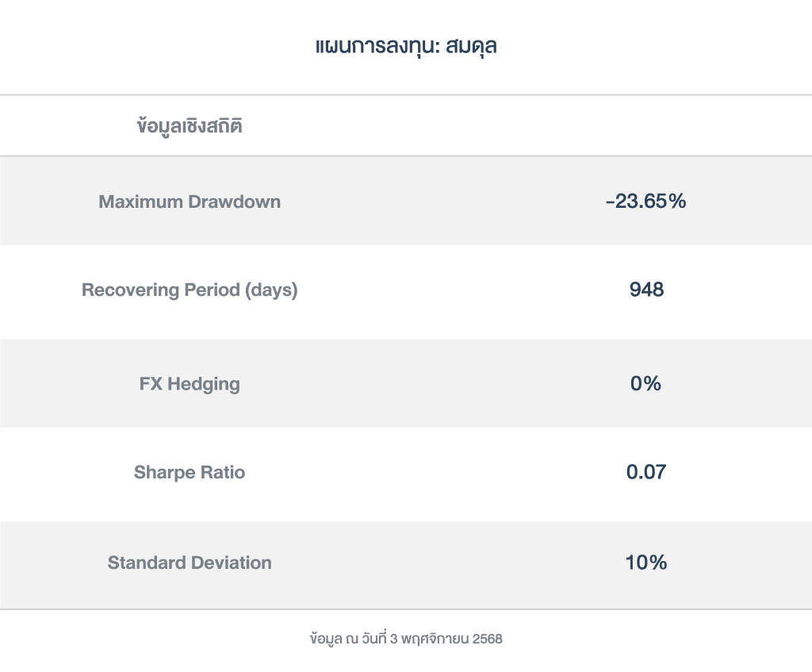
Task: Click the Recovering Period (days) label
Action: coord(190,290)
